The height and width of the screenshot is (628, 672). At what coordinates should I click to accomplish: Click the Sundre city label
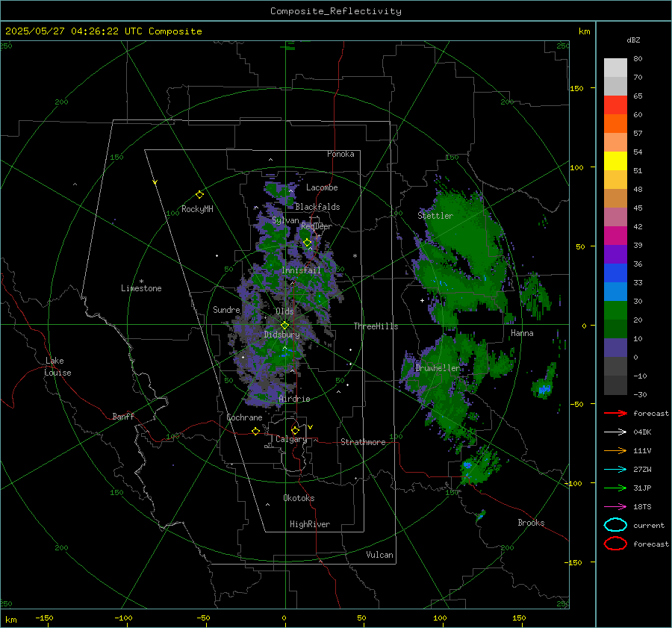226,310
